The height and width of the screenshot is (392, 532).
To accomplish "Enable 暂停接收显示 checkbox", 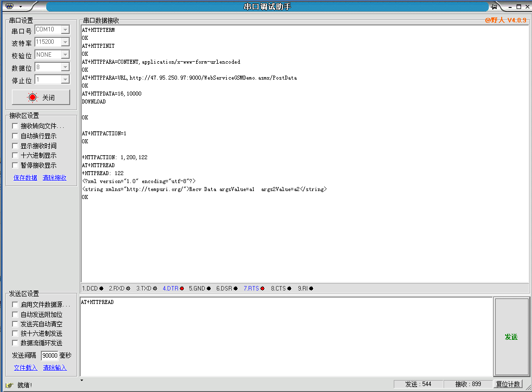I will point(15,165).
